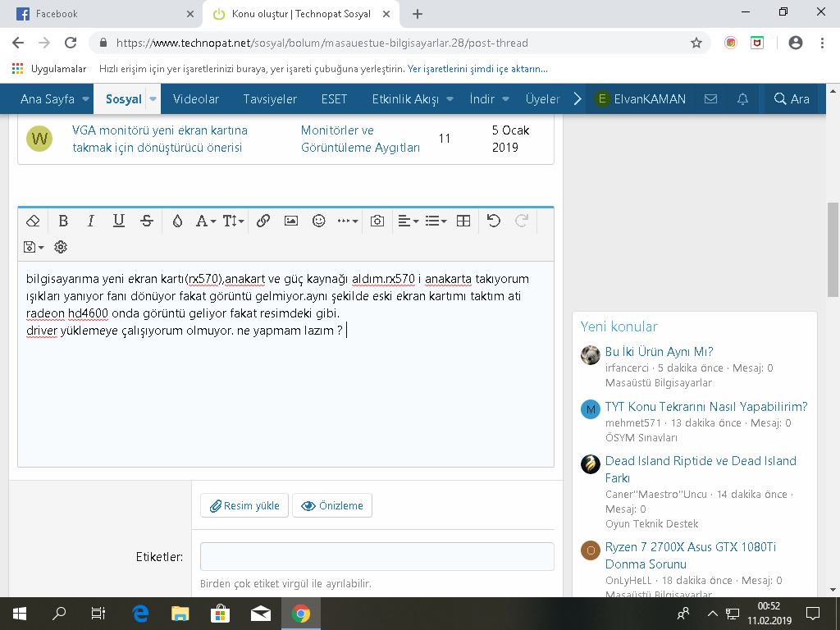Open Monitörler ve Görüntüleme Aygıtları forum link
This screenshot has width=840, height=630.
click(x=360, y=139)
